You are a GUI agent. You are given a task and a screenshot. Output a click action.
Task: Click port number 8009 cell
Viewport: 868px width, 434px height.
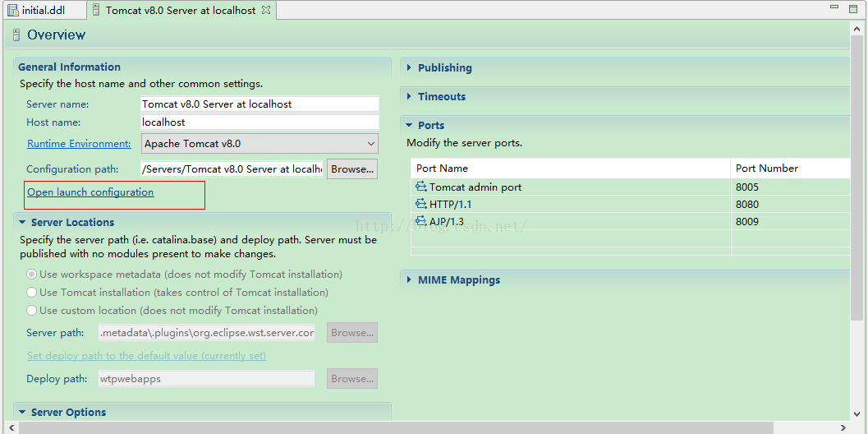coord(791,222)
